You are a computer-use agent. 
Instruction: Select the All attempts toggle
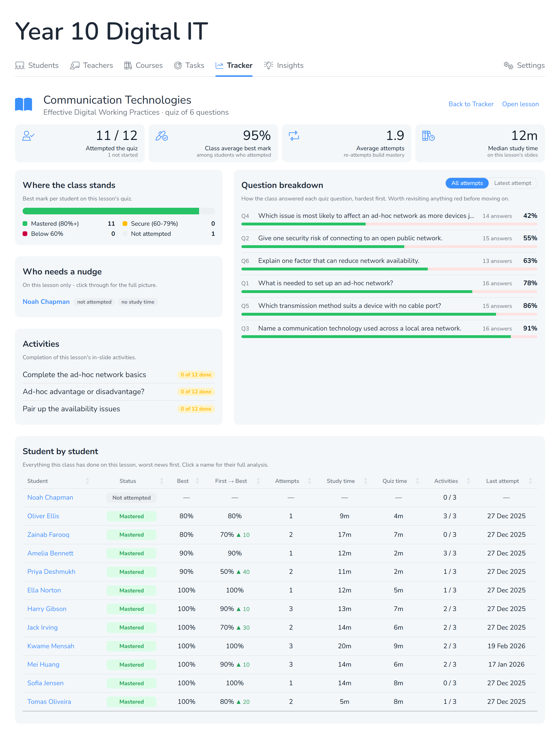(467, 183)
